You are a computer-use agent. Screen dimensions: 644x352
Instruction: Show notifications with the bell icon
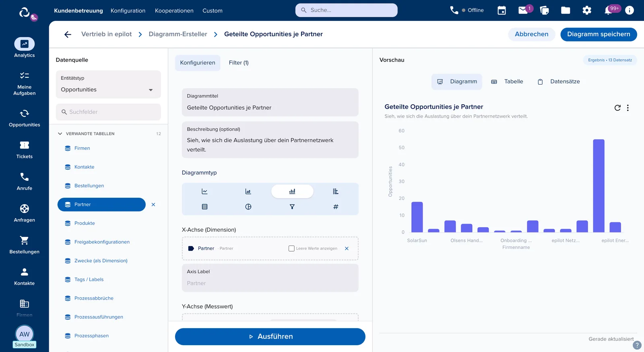[x=608, y=10]
